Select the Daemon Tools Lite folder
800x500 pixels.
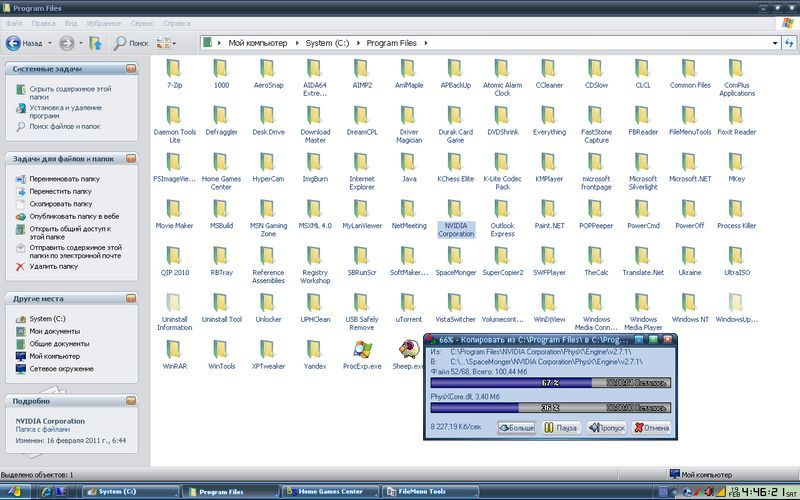174,115
